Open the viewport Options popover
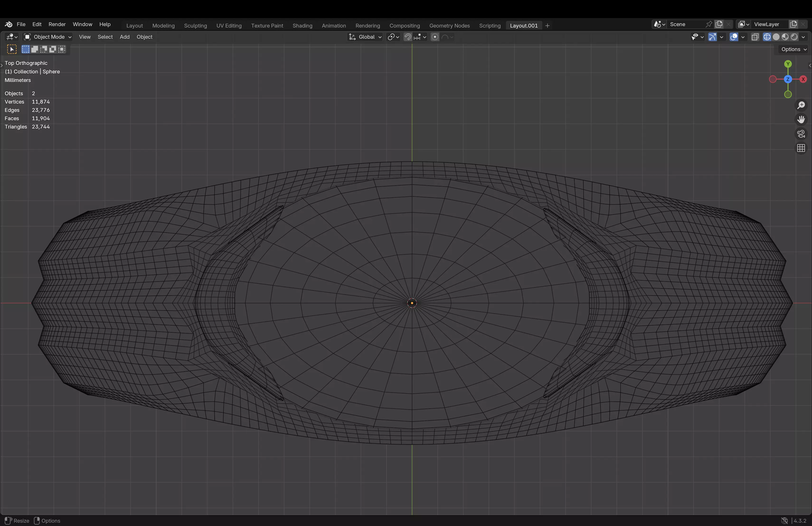Screen dimensions: 812x526 coord(794,49)
